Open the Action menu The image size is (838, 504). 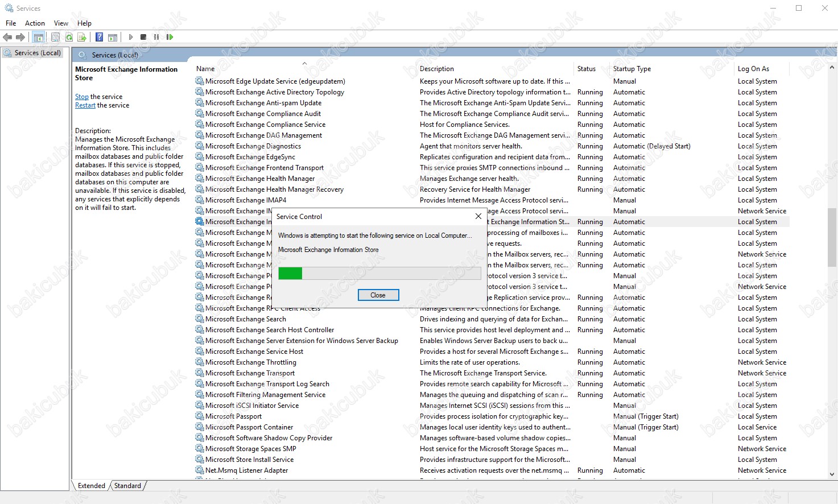(x=35, y=23)
